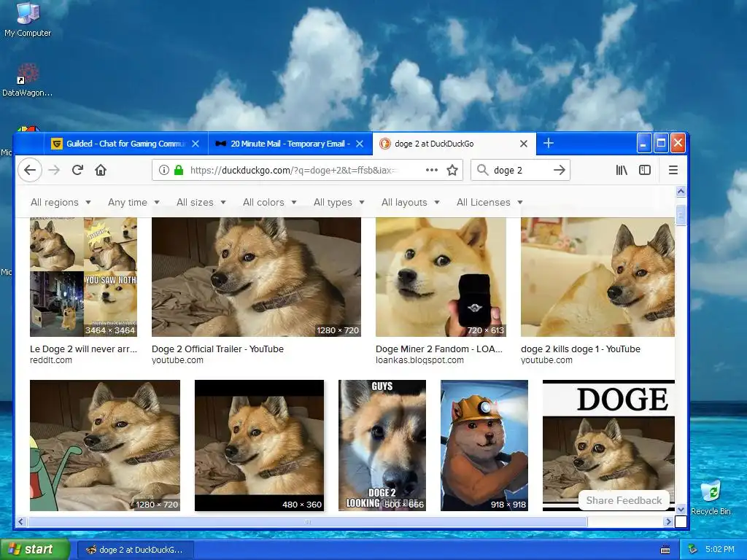Switch to 20 Minute Mail tab
Image resolution: width=747 pixels, height=560 pixels.
[290, 144]
